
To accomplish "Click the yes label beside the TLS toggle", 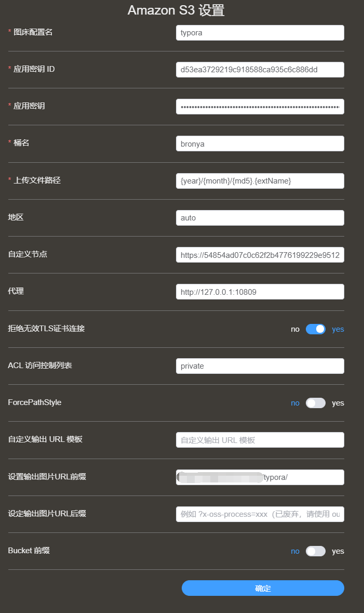I will [338, 329].
